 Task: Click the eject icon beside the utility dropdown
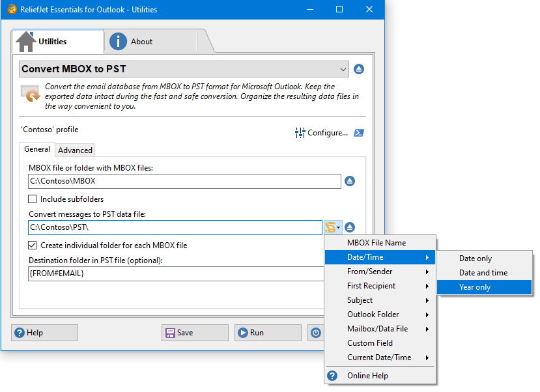pyautogui.click(x=359, y=69)
